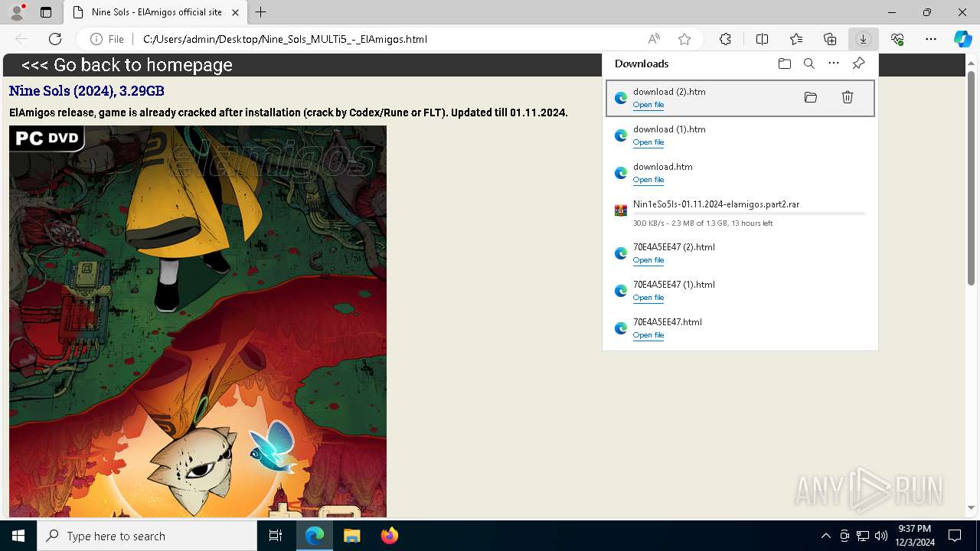Viewport: 980px width, 551px height.
Task: Open downloads folder icon in Downloads header
Action: (x=784, y=64)
